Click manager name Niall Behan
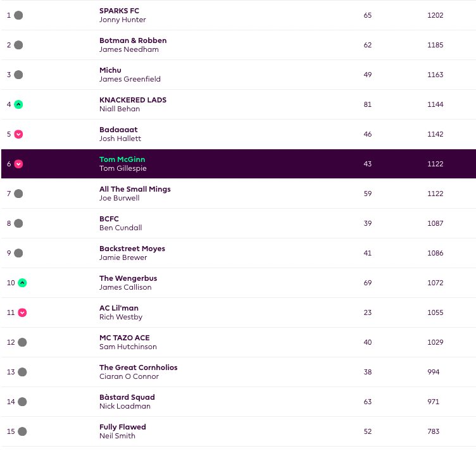This screenshot has height=451, width=476. (x=120, y=109)
